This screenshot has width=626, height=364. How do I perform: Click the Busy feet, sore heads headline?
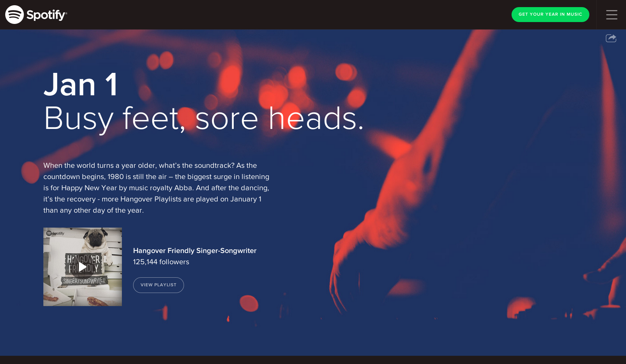coord(204,118)
